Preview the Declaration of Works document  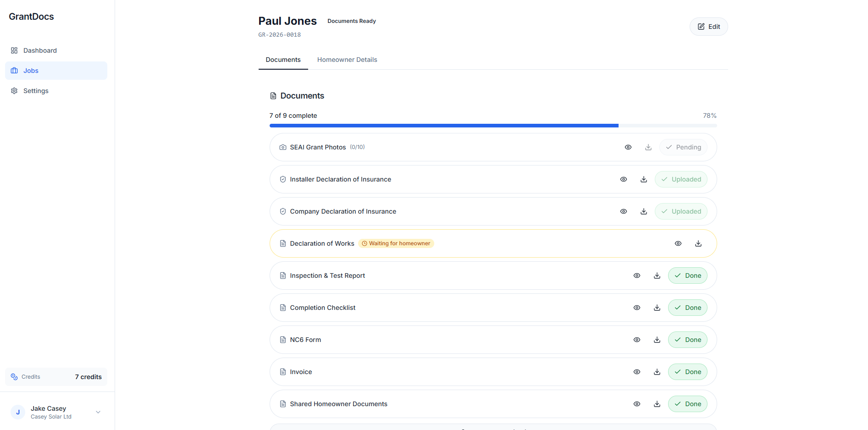[x=678, y=243]
